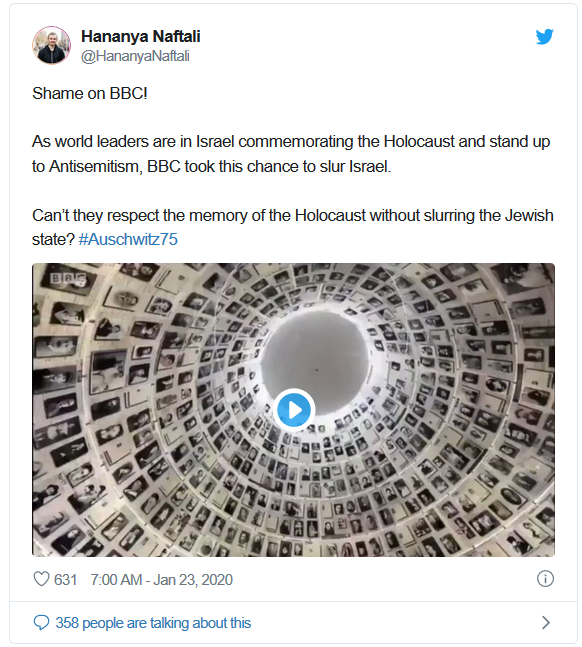Open the tweet info icon

pyautogui.click(x=545, y=579)
